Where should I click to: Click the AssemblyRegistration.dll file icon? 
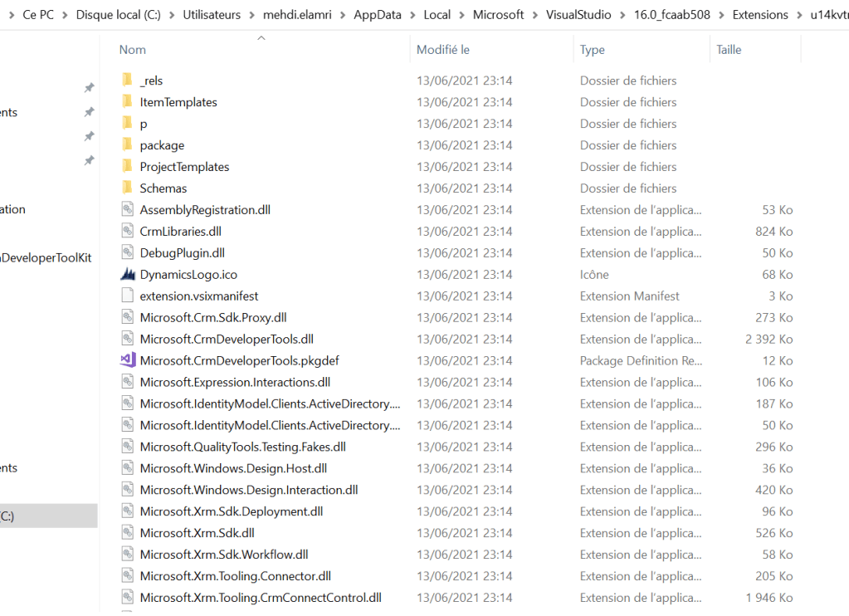[127, 210]
